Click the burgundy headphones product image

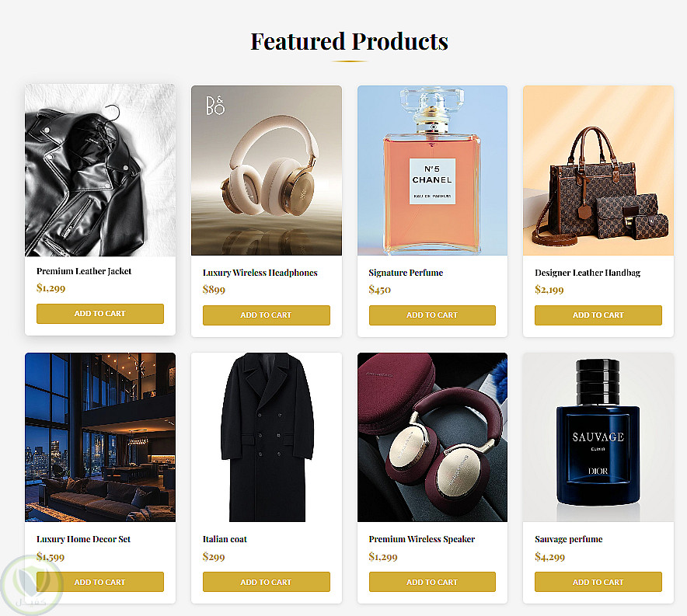coord(432,437)
